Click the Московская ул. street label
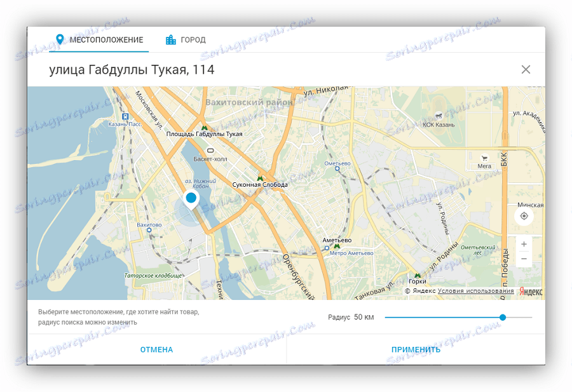The width and height of the screenshot is (572, 392). click(149, 110)
